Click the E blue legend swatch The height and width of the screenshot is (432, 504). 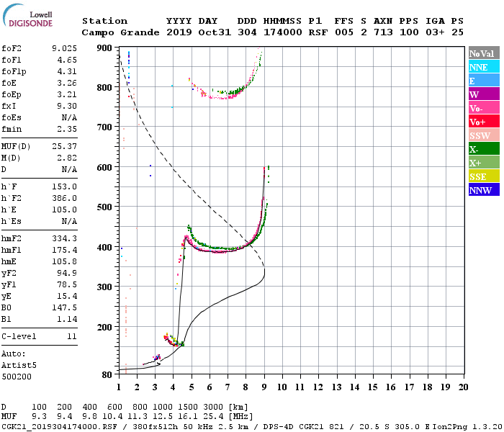[x=484, y=81]
